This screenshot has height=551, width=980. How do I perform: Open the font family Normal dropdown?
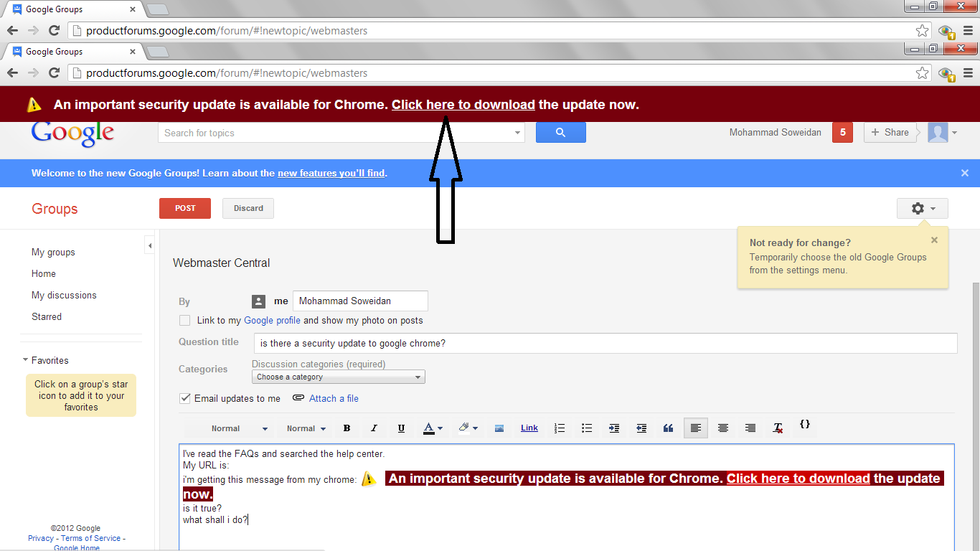[239, 428]
